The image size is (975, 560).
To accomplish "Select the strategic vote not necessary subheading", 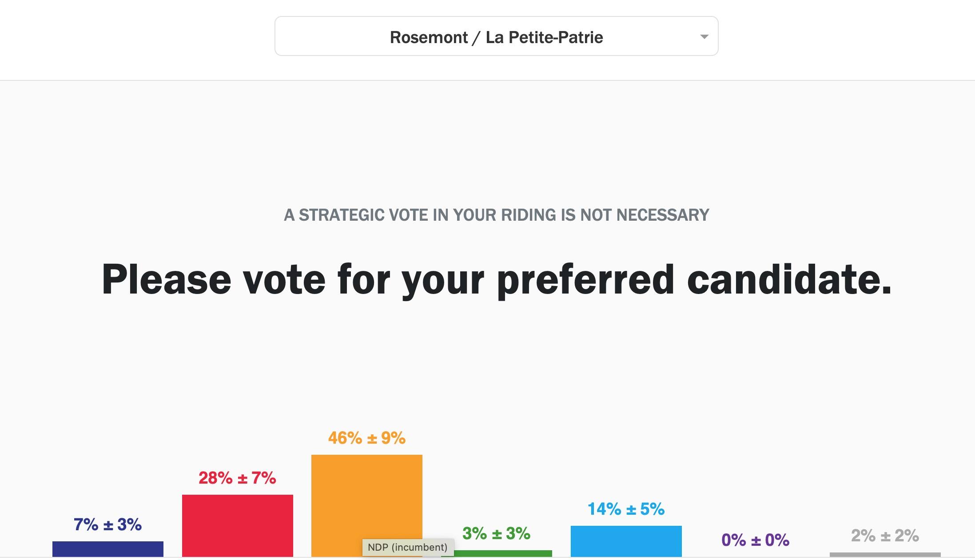I will click(x=497, y=215).
